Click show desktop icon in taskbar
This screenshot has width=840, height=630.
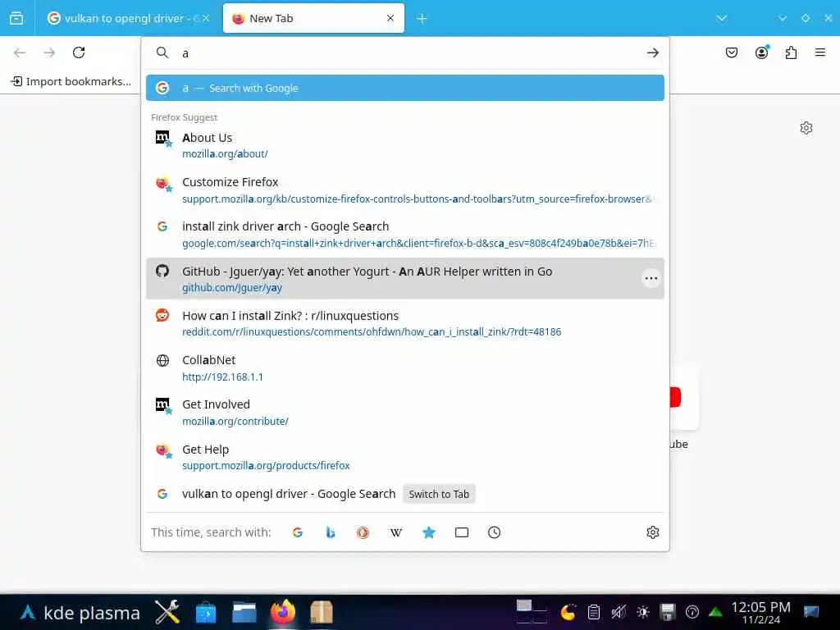pos(811,612)
